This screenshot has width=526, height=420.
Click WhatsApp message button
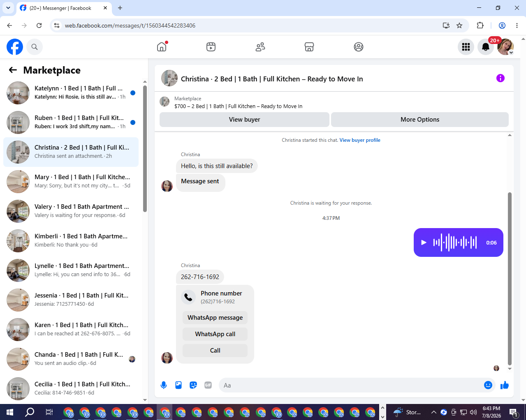(x=215, y=318)
